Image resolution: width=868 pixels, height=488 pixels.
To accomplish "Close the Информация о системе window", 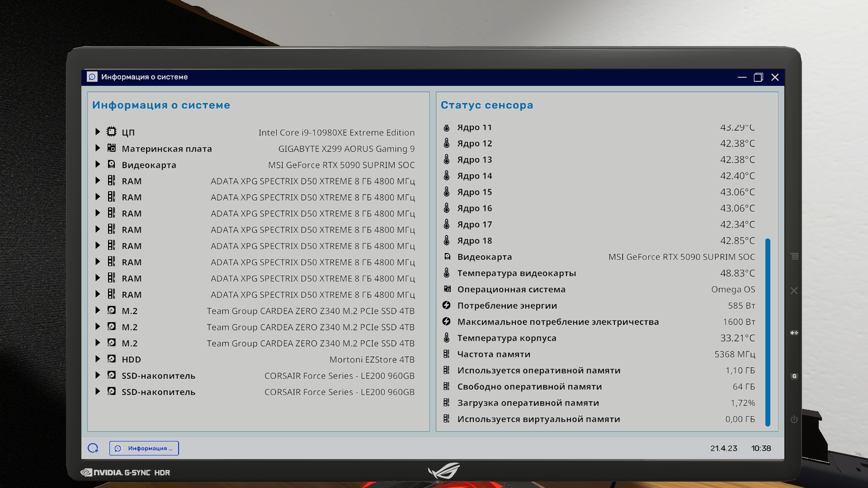I will tap(775, 77).
